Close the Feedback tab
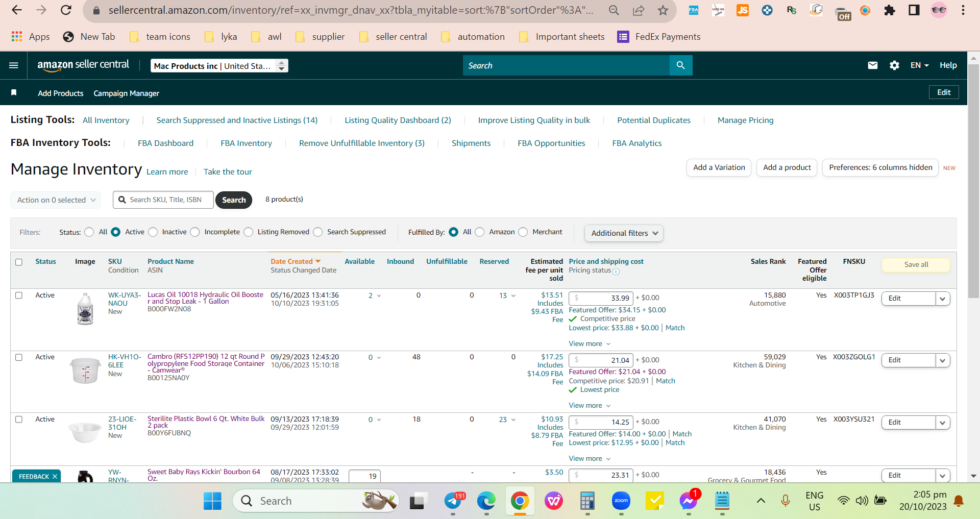 tap(55, 477)
